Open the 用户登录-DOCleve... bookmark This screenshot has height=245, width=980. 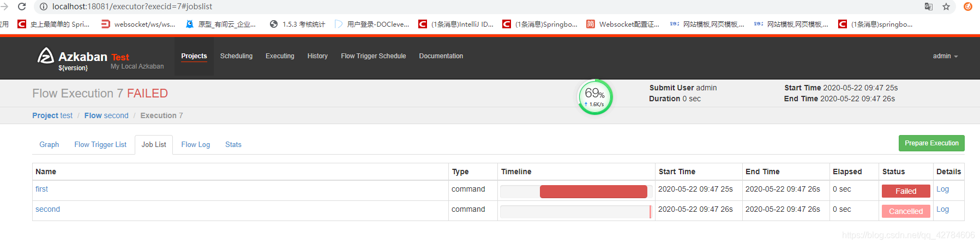point(372,24)
